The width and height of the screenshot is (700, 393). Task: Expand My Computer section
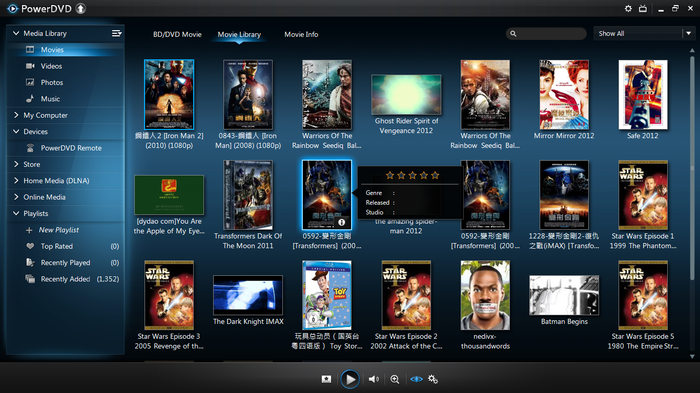[x=16, y=115]
